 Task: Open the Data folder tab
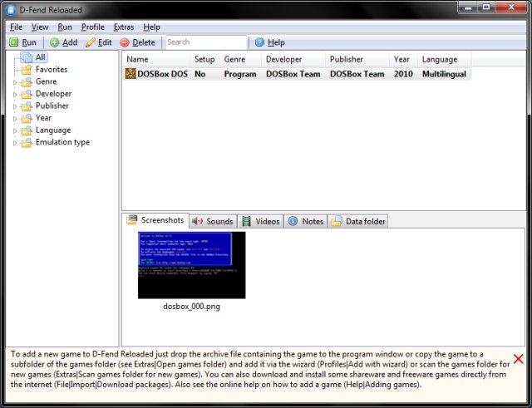(x=359, y=221)
